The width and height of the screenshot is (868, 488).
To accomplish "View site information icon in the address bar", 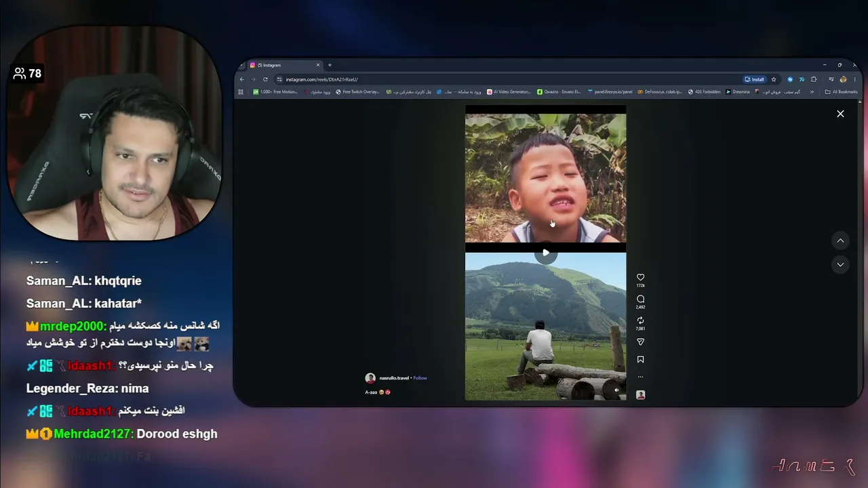I will (279, 79).
